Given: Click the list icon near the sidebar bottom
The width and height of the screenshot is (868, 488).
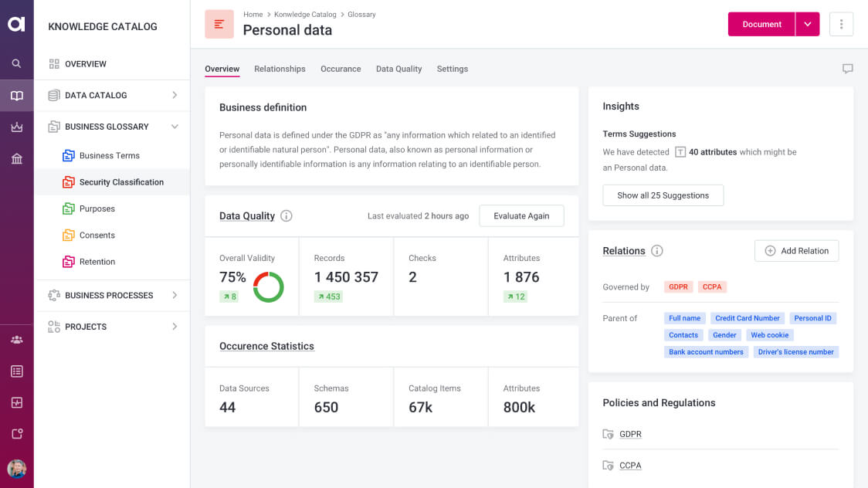Looking at the screenshot, I should pos(16,370).
